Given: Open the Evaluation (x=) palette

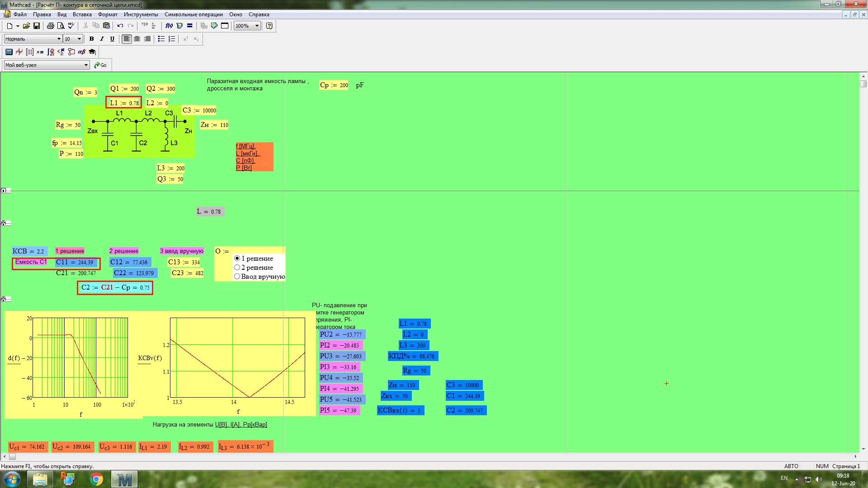Looking at the screenshot, I should pos(40,52).
